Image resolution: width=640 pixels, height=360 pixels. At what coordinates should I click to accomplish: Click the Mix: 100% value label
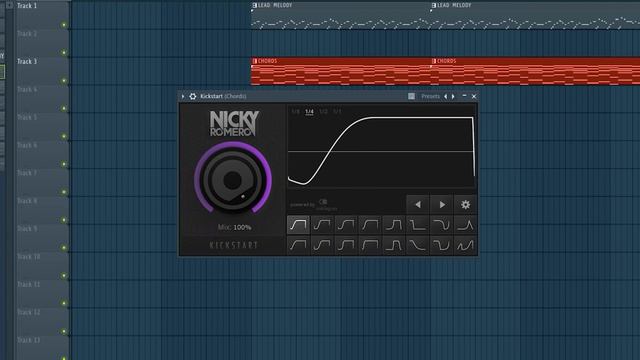234,227
